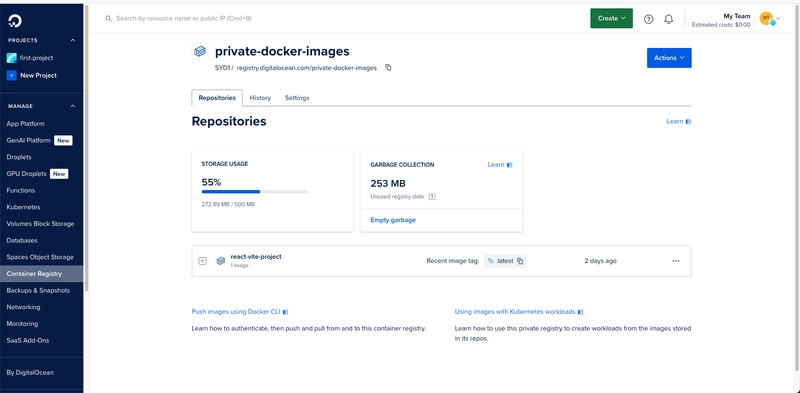Click the MT team avatar

tap(766, 18)
